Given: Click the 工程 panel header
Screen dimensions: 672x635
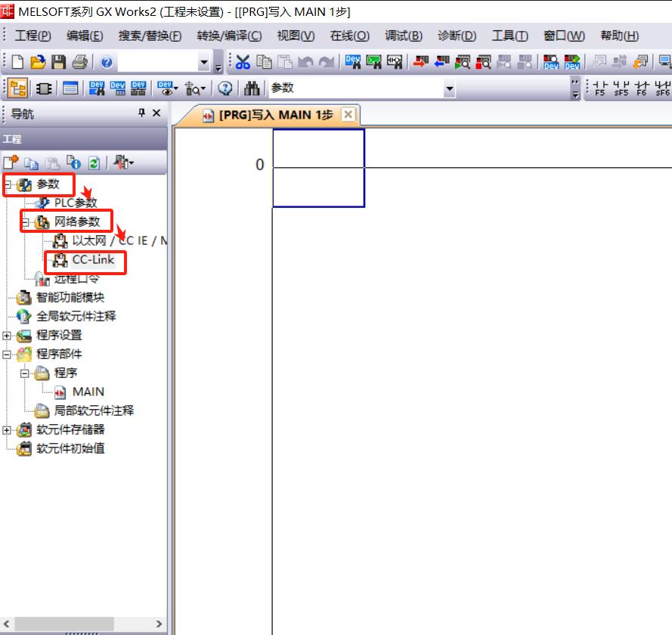Looking at the screenshot, I should 84,139.
